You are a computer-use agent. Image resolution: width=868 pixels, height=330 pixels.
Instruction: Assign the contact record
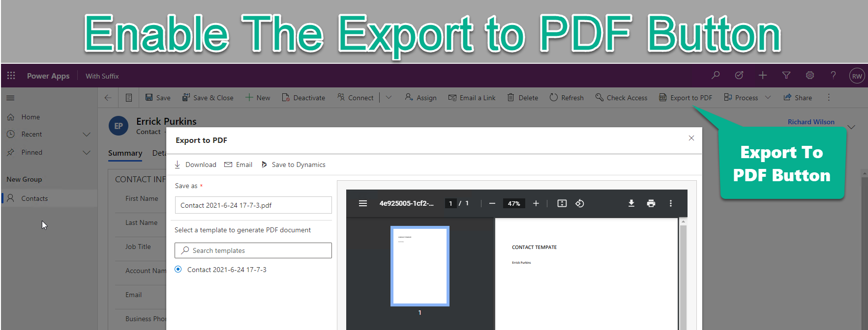[x=421, y=98]
